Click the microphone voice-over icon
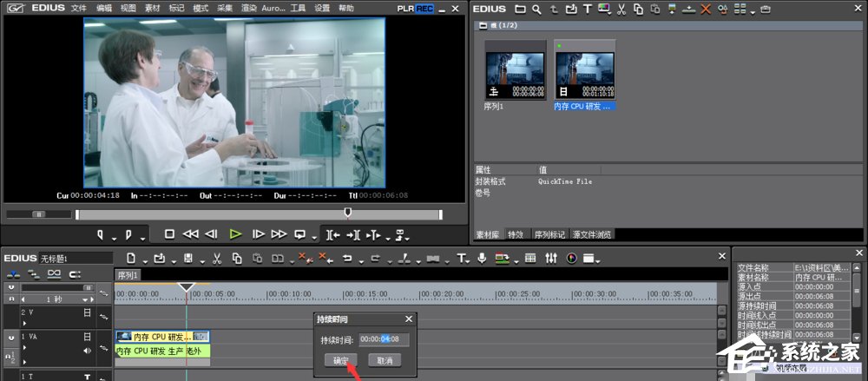868x381 pixels. click(482, 258)
